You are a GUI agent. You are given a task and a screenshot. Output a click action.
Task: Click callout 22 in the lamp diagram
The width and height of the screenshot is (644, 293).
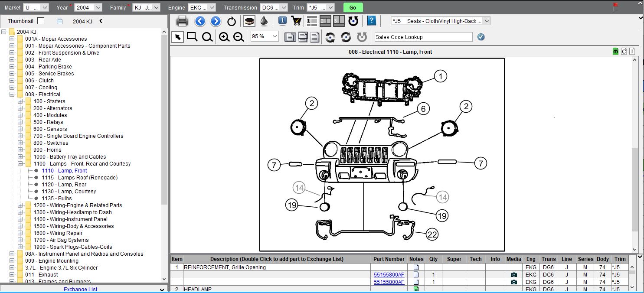(432, 234)
